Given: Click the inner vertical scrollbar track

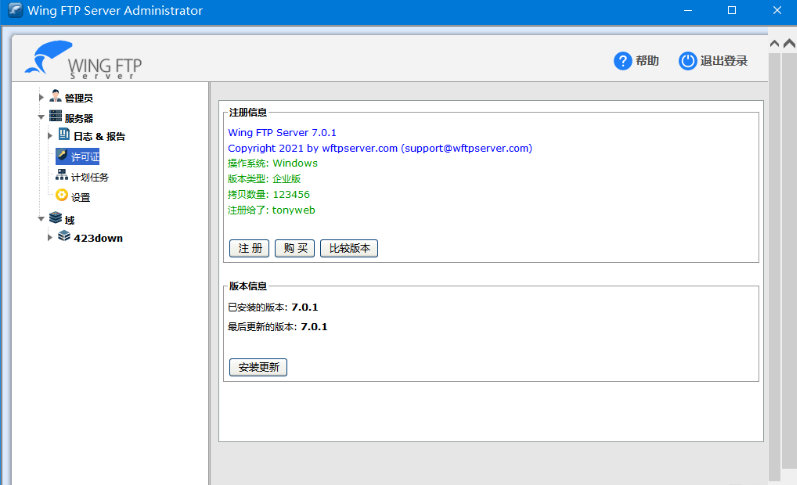Looking at the screenshot, I should point(774,265).
